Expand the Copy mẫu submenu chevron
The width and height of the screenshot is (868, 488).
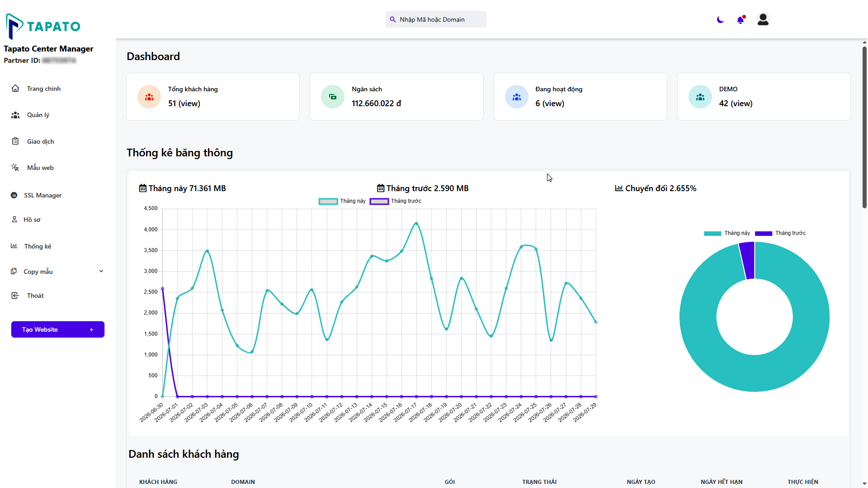pyautogui.click(x=101, y=271)
